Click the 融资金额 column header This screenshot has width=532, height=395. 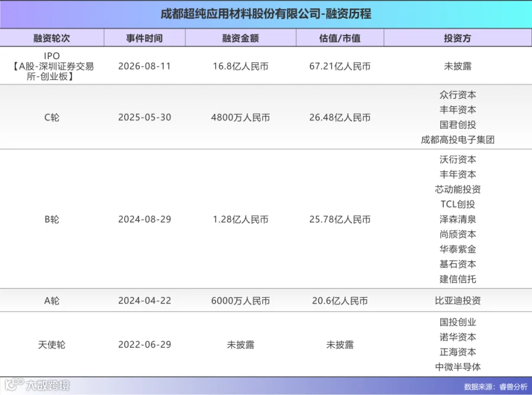click(x=241, y=38)
